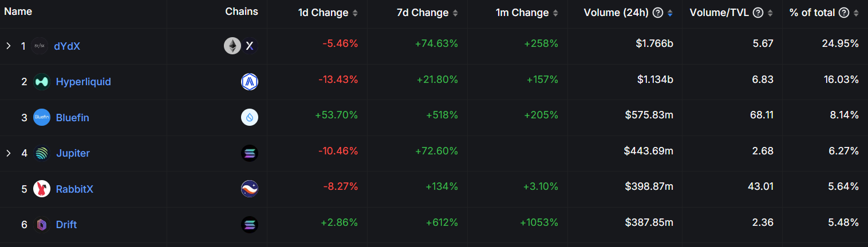Click the Solana chain icon in Drift row
This screenshot has height=247, width=868.
tap(250, 225)
